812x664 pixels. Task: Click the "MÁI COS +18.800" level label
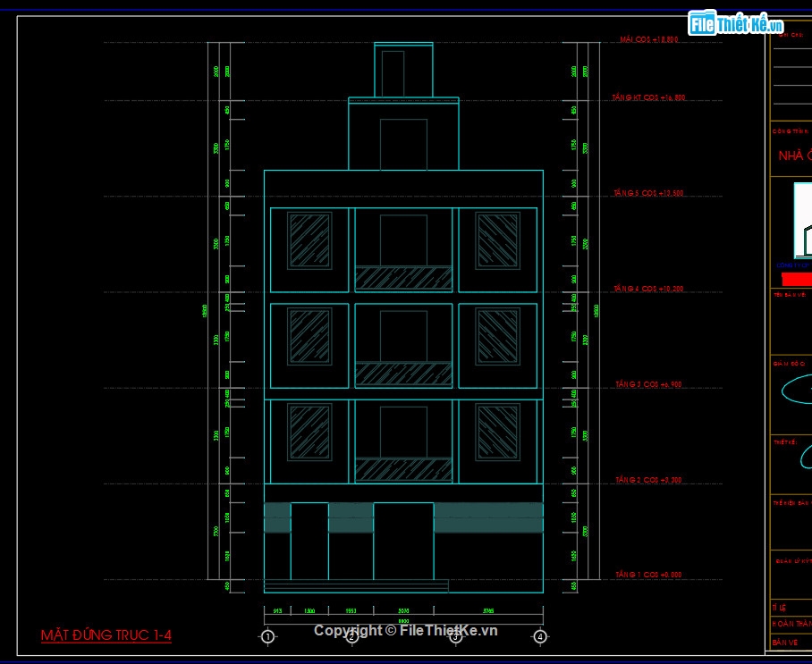(649, 39)
